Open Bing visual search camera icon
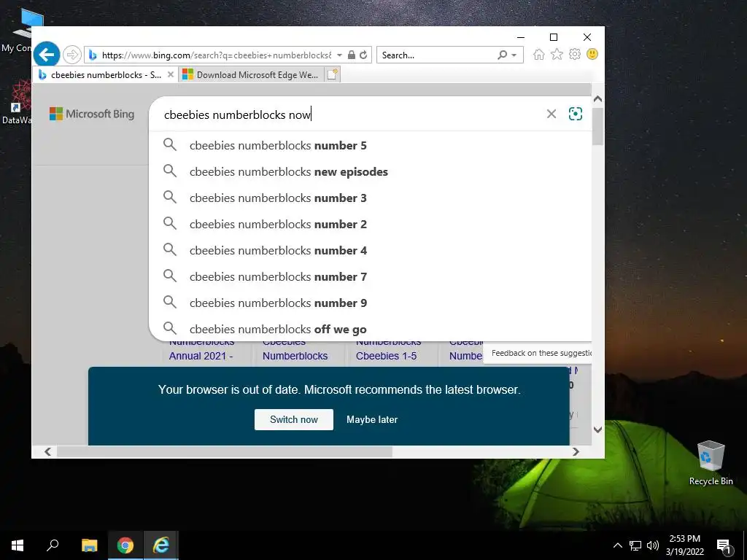Screen dimensions: 747x560 click(x=576, y=114)
